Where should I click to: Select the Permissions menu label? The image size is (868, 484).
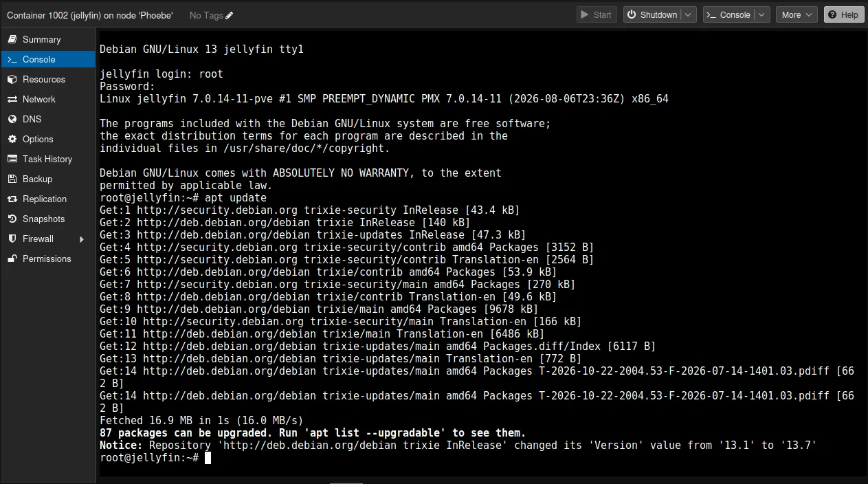coord(47,258)
